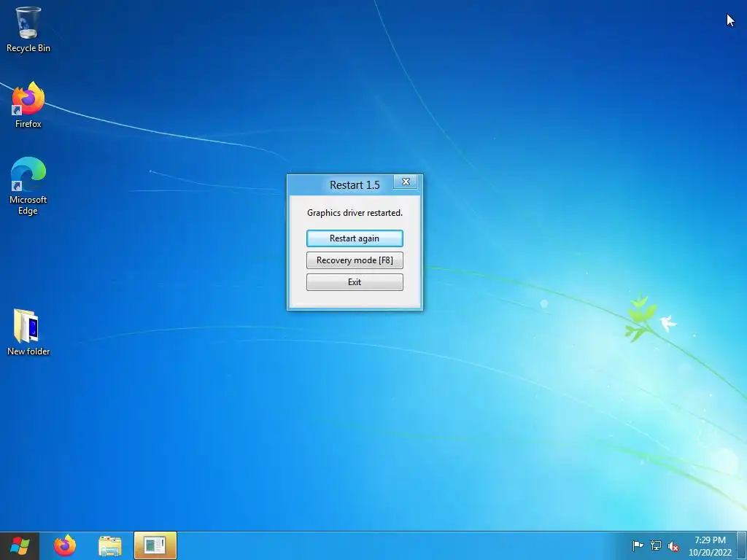Open the Windows Start menu

click(20, 545)
